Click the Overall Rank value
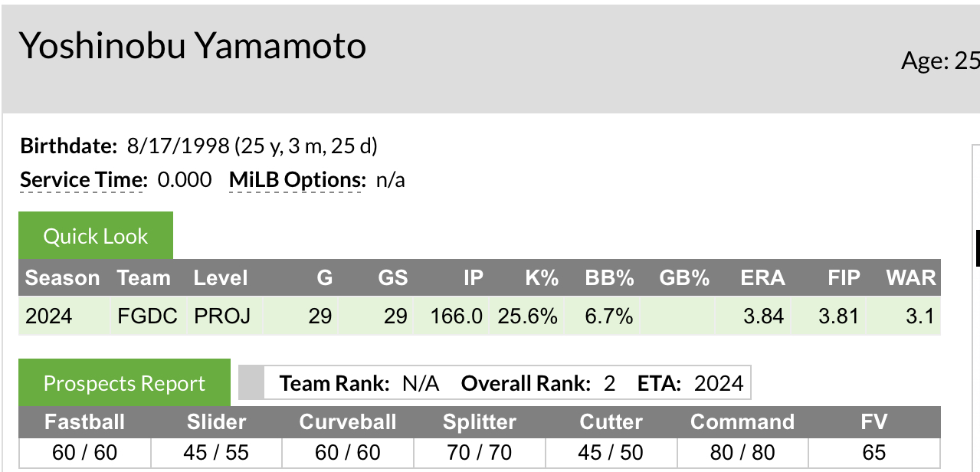This screenshot has height=472, width=980. click(x=609, y=383)
